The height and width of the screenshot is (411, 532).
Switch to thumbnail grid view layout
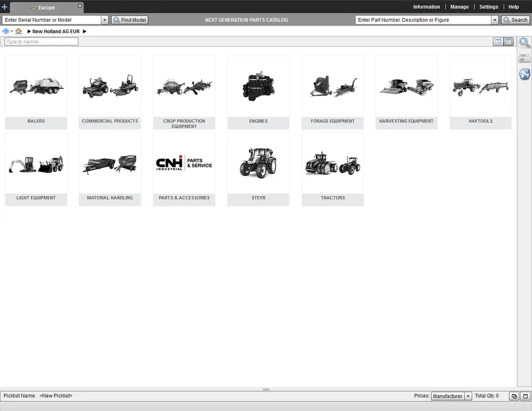point(508,42)
